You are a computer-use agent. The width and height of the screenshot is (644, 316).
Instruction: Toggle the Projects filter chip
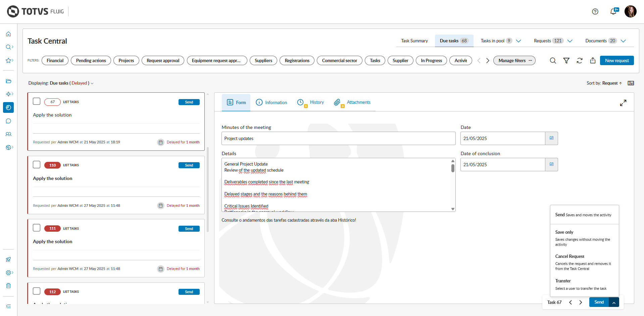tap(126, 60)
